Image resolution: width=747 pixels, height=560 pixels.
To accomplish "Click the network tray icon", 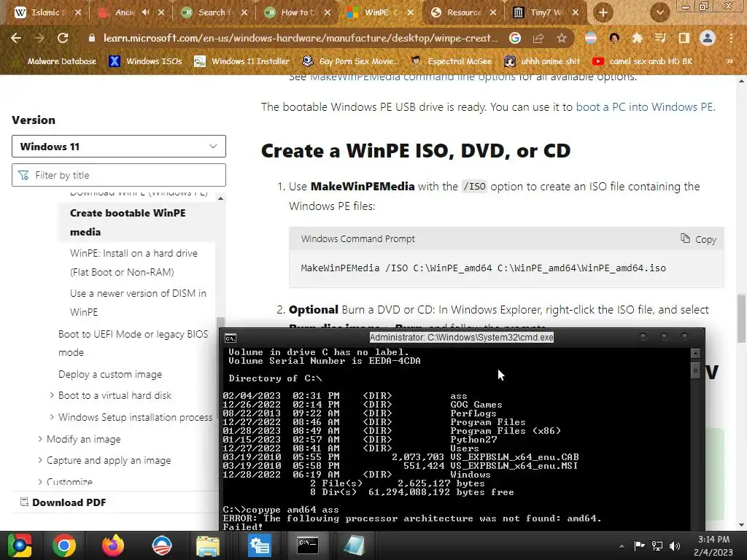I will (657, 546).
